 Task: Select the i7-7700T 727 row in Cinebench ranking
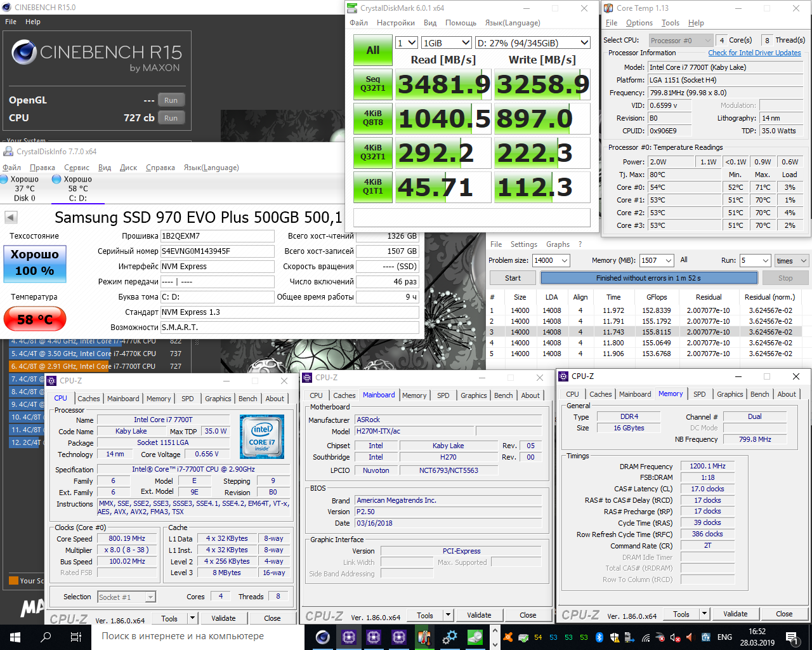point(95,366)
